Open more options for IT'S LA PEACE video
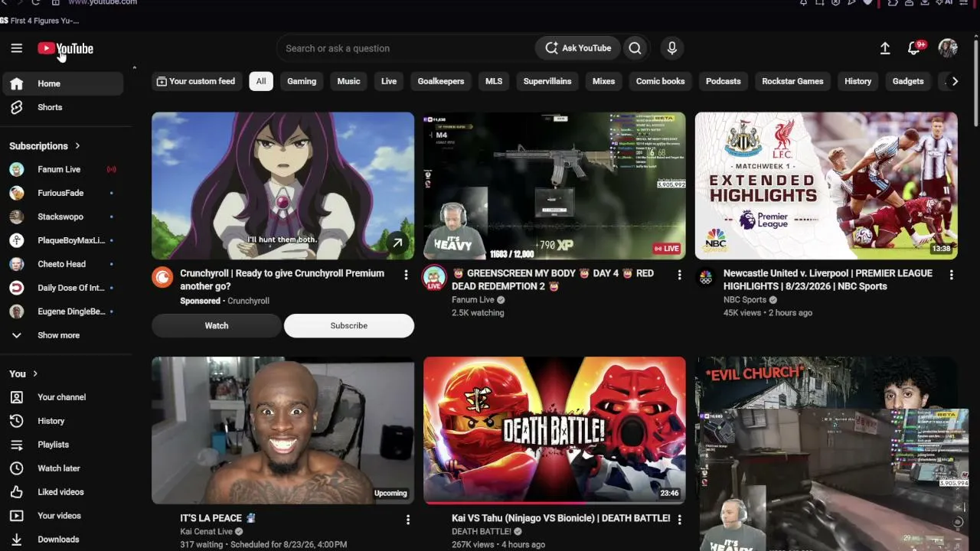 (407, 520)
